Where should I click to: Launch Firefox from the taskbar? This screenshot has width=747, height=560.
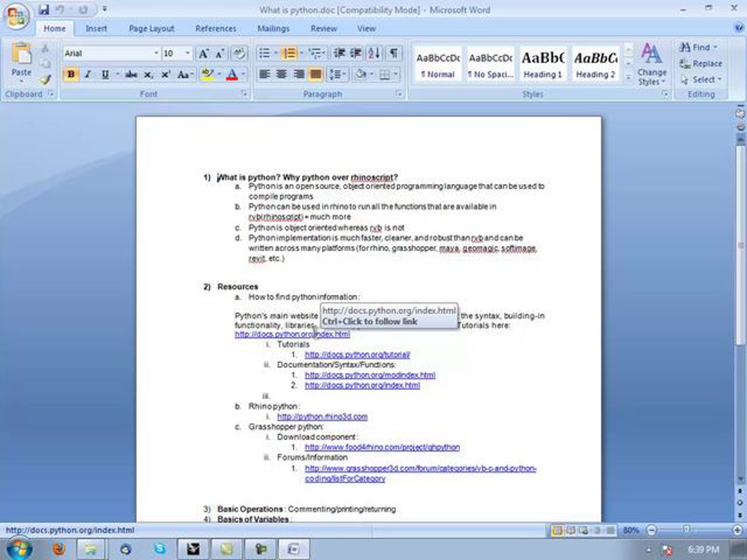(59, 549)
